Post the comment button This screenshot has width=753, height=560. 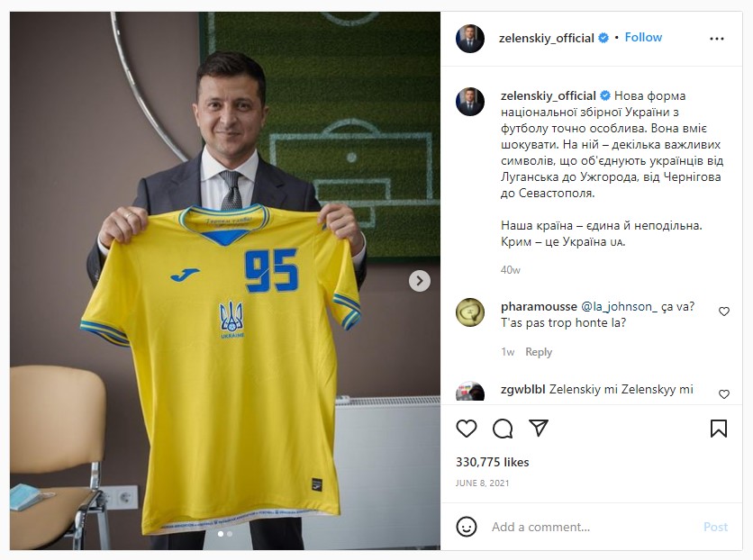[715, 527]
